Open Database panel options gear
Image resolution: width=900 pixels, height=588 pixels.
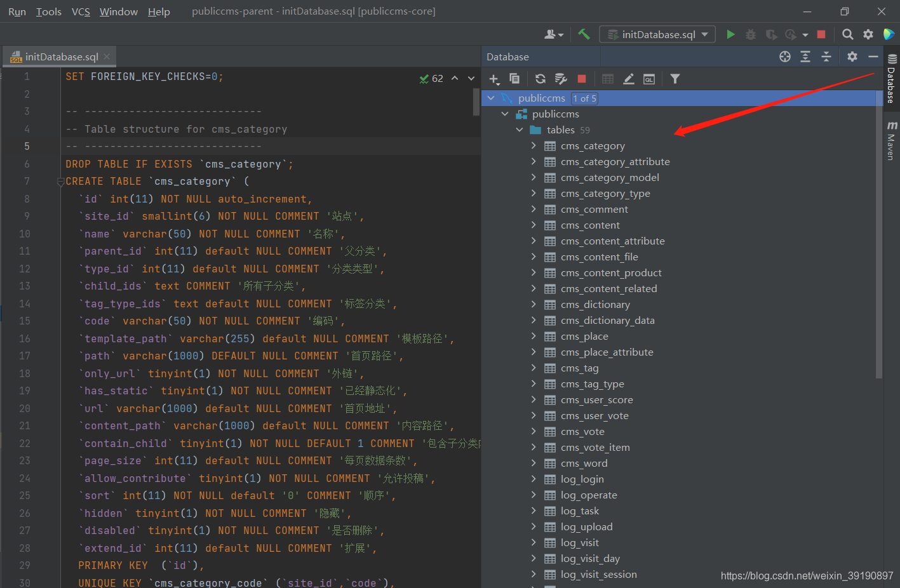[x=852, y=57]
